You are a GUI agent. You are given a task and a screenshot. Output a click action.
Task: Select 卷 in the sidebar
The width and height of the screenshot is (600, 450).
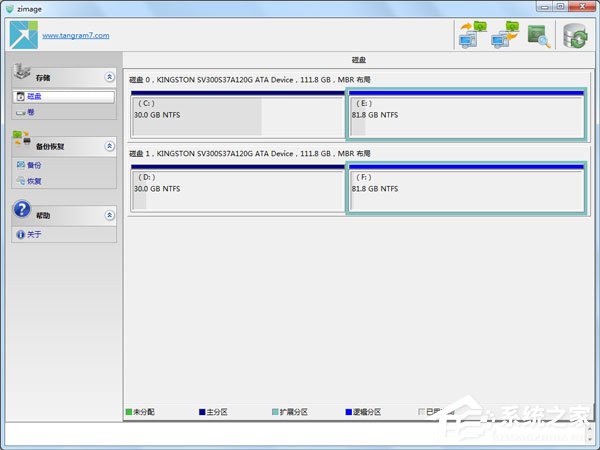coord(30,112)
